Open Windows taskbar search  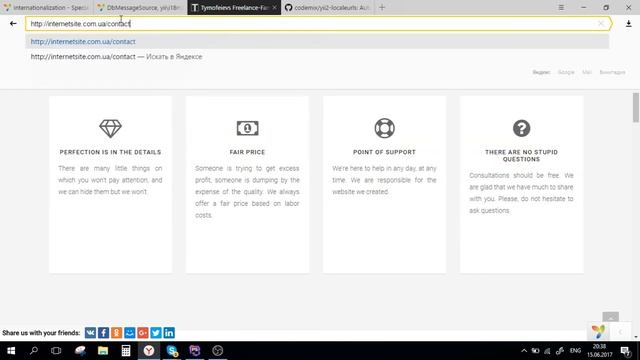click(x=34, y=351)
